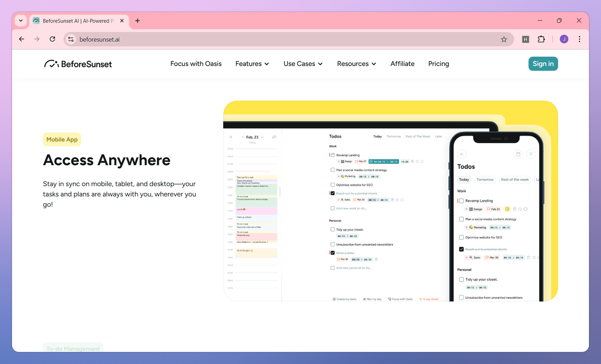This screenshot has height=364, width=601.
Task: Check Plan a social media strategy in desktop mockup
Action: point(333,170)
